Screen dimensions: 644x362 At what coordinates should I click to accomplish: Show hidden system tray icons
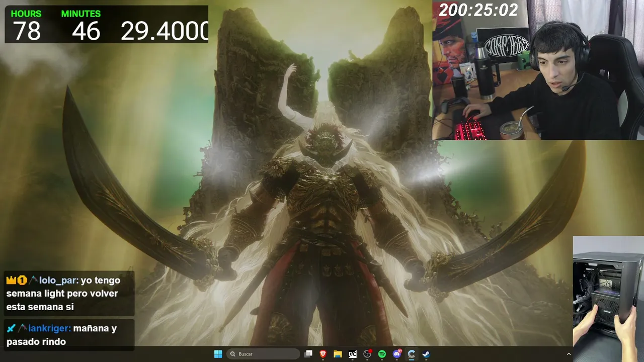tap(569, 354)
